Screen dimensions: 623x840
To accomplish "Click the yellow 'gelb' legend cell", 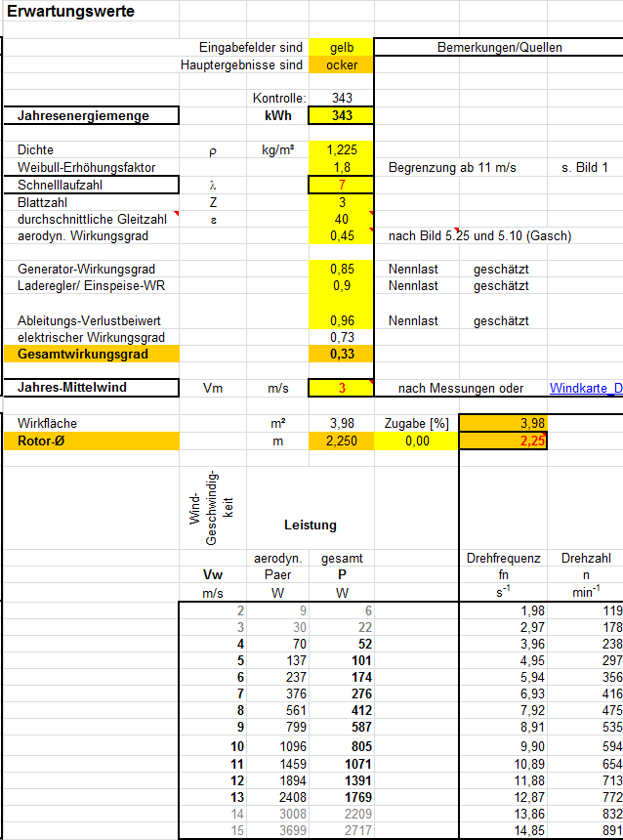I will (x=341, y=48).
